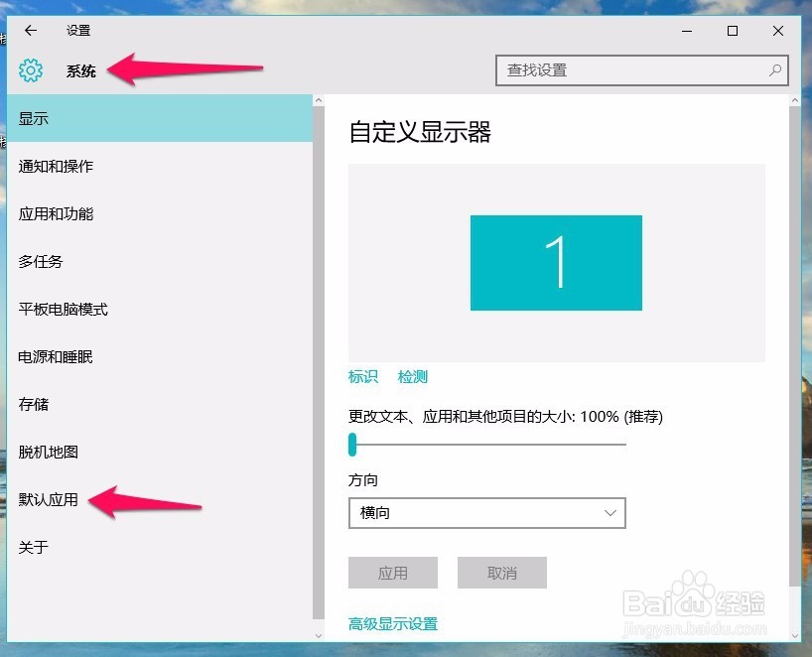Open 应用和功能 settings
This screenshot has height=657, width=812.
[x=160, y=213]
